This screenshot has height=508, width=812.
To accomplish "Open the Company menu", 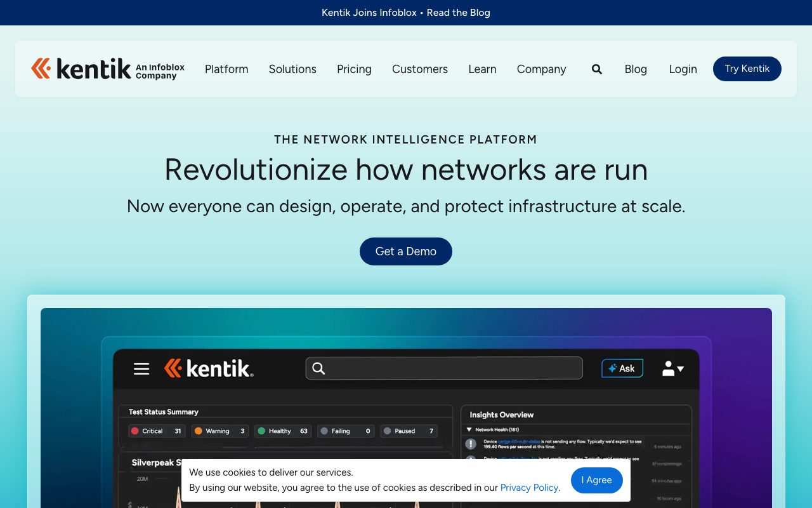I will click(541, 69).
